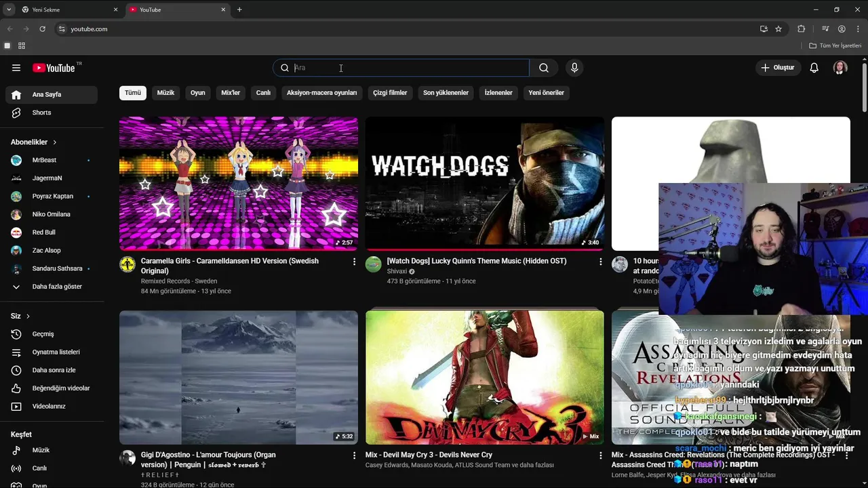Bookmark this page with star icon
Image resolution: width=868 pixels, height=488 pixels.
click(778, 29)
